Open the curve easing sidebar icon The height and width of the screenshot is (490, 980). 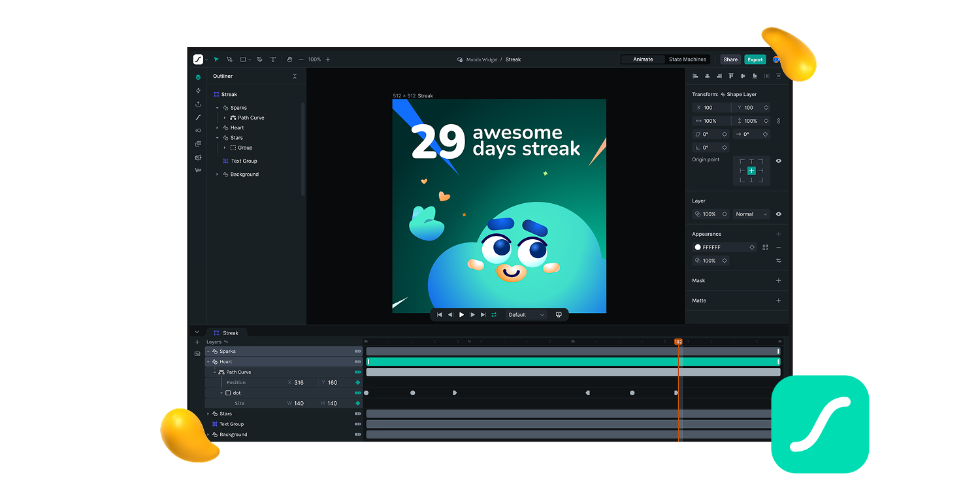[x=198, y=118]
